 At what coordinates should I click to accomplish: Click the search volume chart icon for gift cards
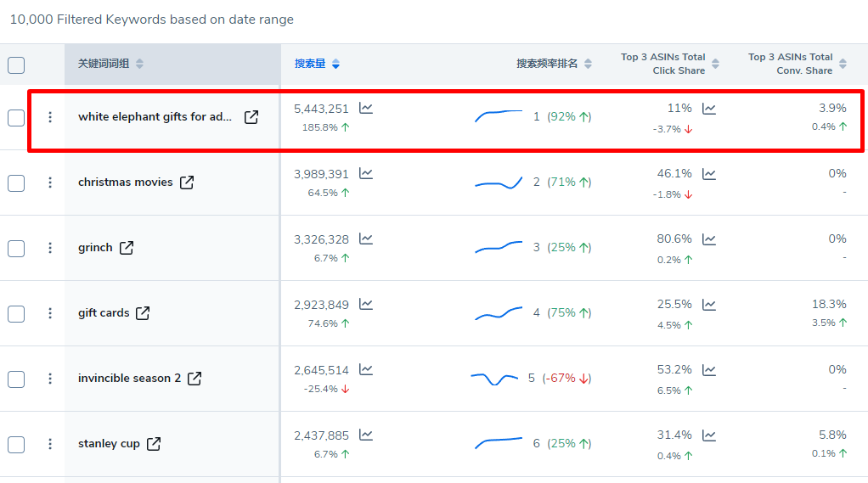[x=366, y=304]
